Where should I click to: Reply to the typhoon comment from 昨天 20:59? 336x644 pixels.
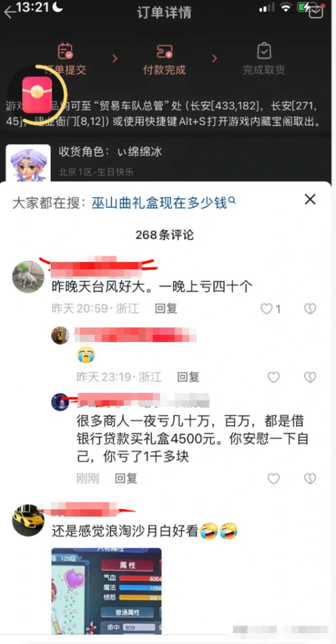click(166, 308)
